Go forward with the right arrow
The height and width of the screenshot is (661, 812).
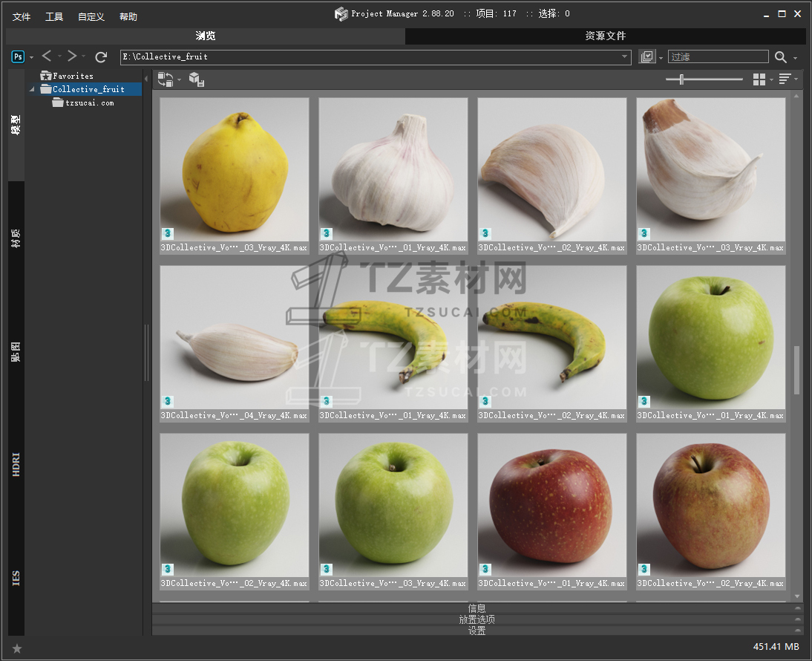tap(72, 56)
